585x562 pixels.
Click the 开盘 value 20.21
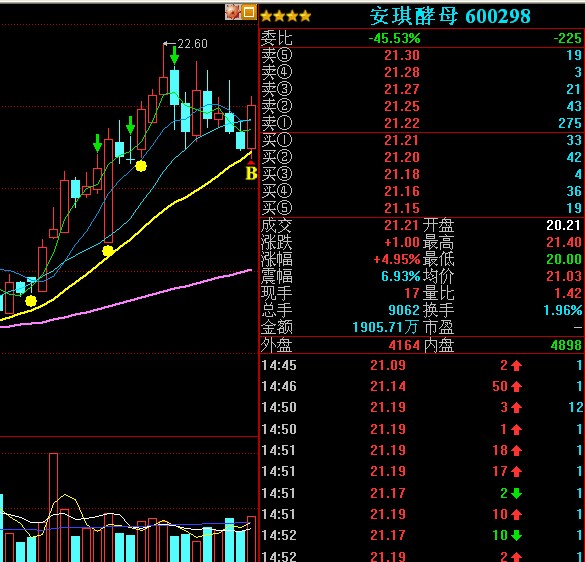coord(564,225)
